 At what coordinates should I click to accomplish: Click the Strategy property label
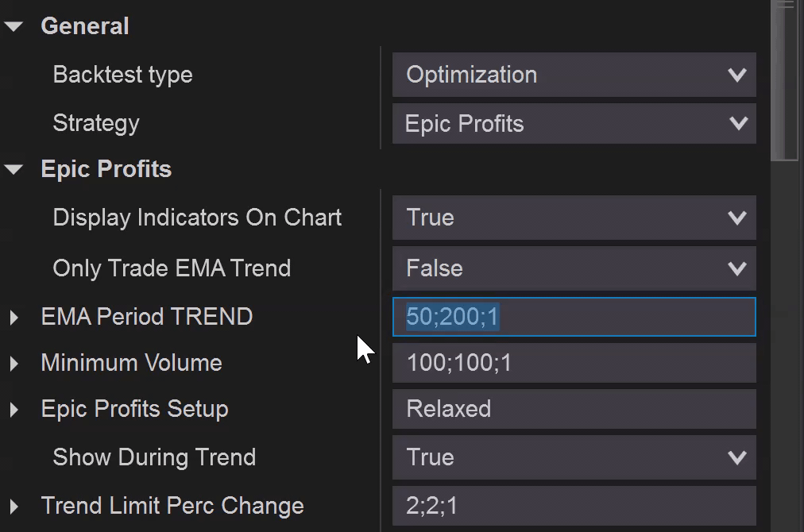click(95, 123)
